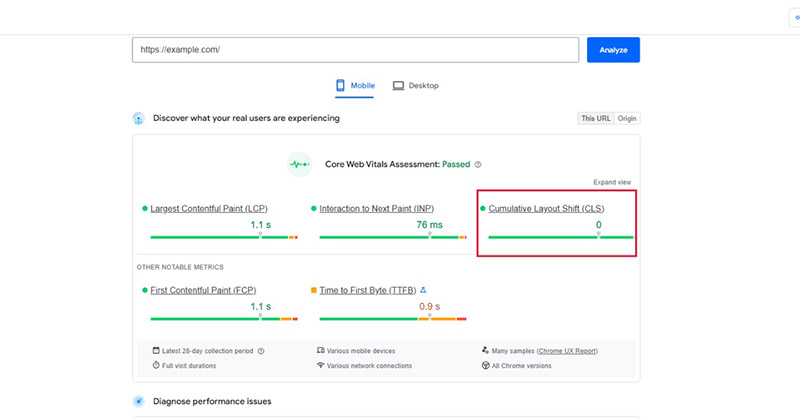This screenshot has width=800, height=419.
Task: Click the Core Web Vitals pulse icon
Action: coord(299,164)
